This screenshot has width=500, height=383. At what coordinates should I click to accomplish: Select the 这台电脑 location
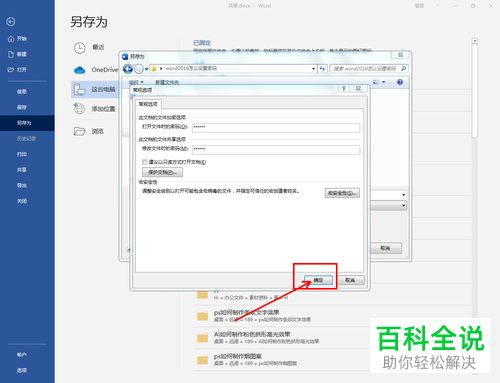(x=95, y=89)
